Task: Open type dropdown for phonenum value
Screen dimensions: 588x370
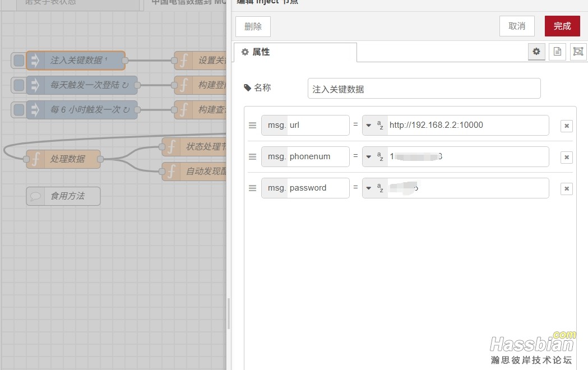Action: pos(369,157)
